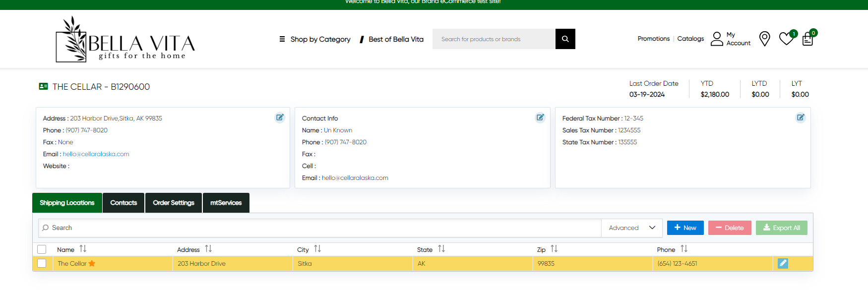Sort by Phone column arrows
868x290 pixels.
pyautogui.click(x=684, y=249)
